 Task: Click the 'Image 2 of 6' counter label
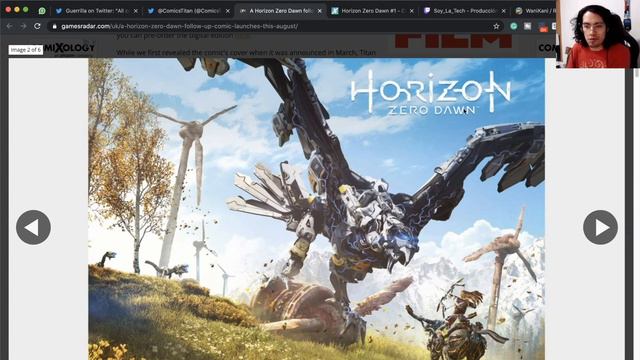(26, 50)
